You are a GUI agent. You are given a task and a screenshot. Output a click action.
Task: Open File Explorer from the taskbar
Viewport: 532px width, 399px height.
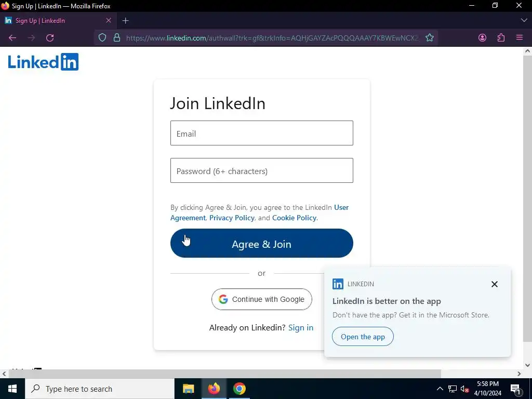188,389
